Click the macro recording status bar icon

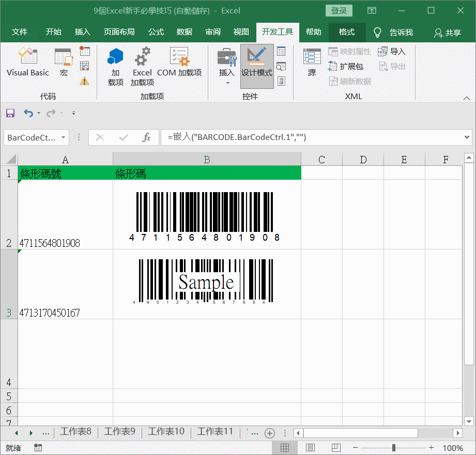tap(38, 448)
